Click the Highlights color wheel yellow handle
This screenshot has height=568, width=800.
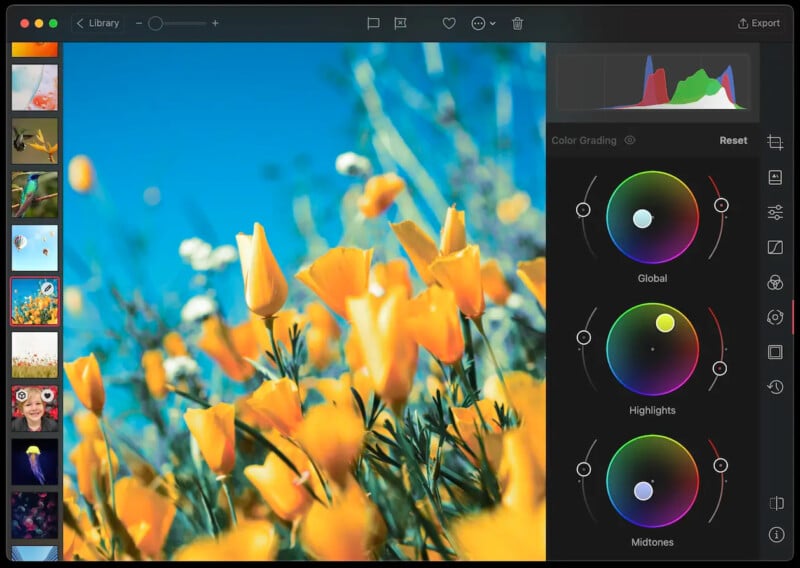(x=665, y=322)
